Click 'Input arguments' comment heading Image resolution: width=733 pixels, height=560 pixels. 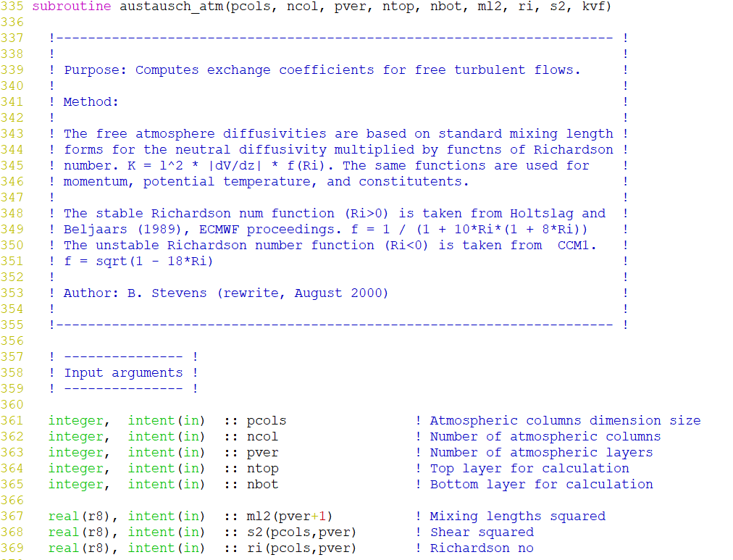click(123, 373)
